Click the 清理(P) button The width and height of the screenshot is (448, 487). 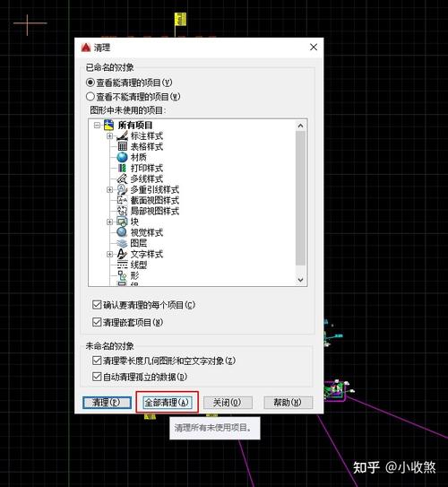pyautogui.click(x=107, y=403)
